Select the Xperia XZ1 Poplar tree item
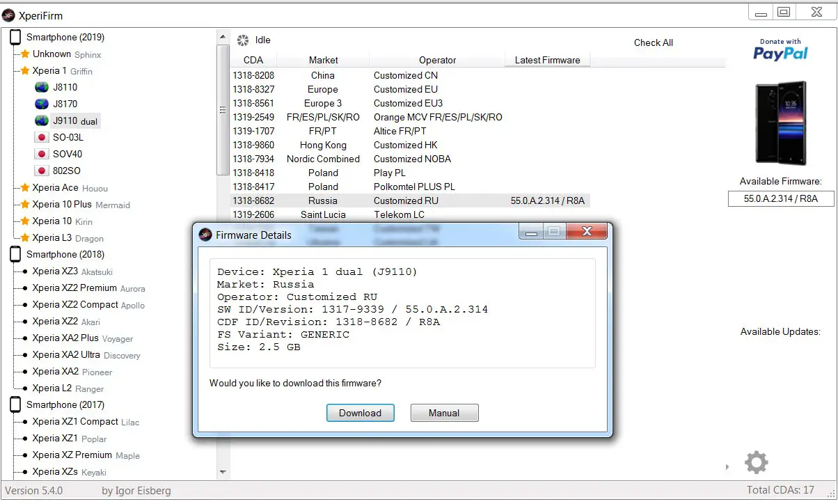Screen dimensions: 838x504 [70, 439]
